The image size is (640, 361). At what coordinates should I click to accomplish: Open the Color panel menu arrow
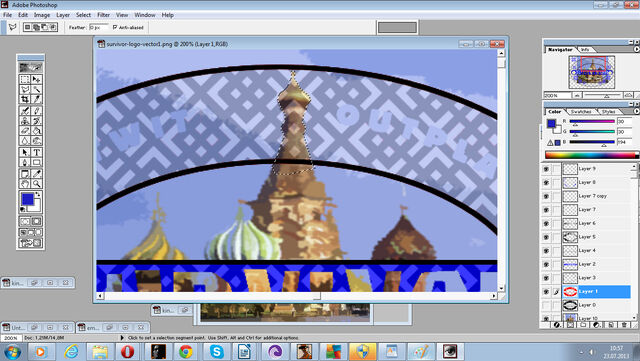point(636,111)
